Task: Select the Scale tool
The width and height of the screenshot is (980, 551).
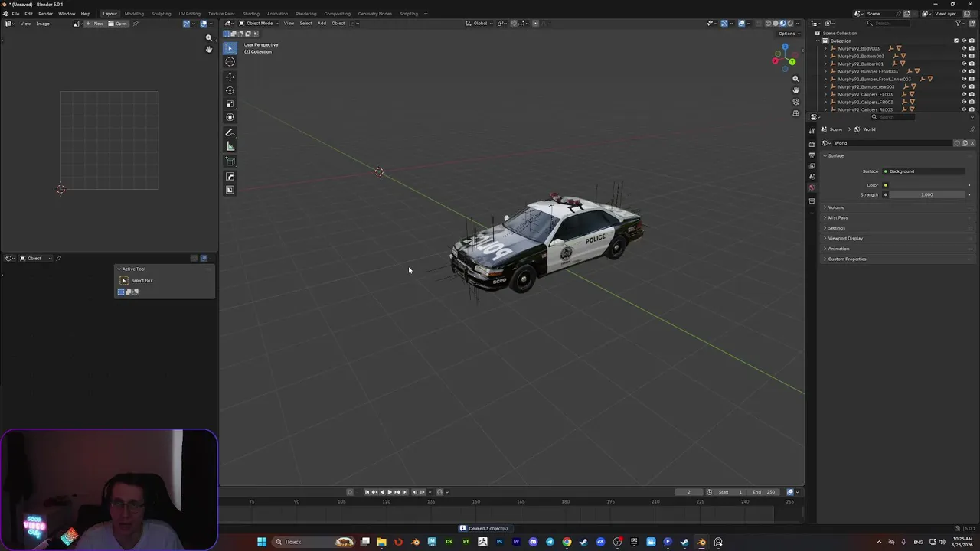Action: 230,104
